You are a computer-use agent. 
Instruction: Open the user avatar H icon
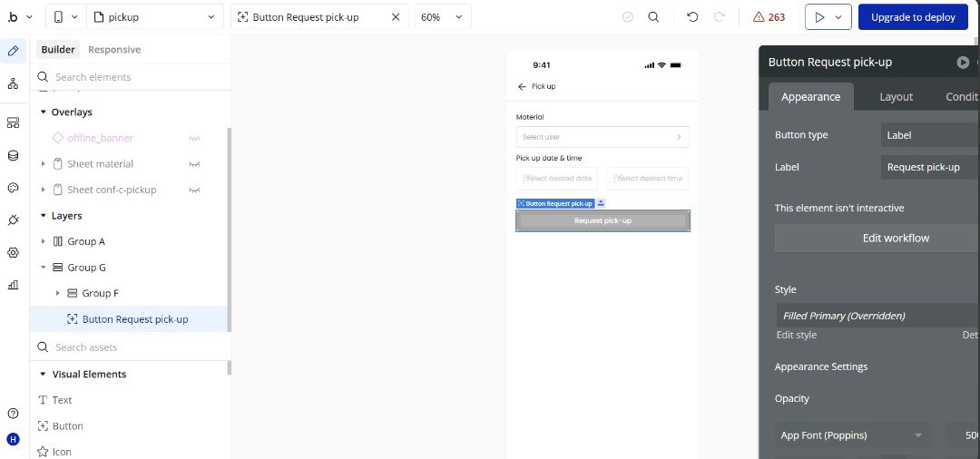pyautogui.click(x=13, y=439)
